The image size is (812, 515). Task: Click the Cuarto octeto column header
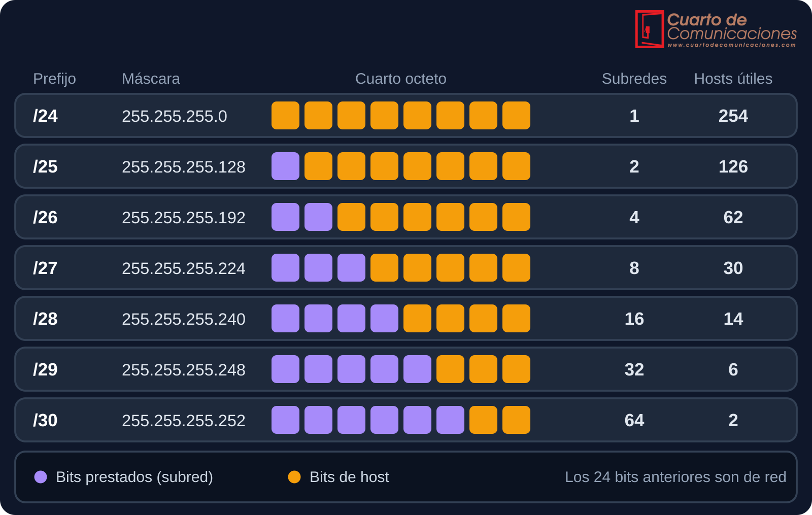[x=401, y=79]
